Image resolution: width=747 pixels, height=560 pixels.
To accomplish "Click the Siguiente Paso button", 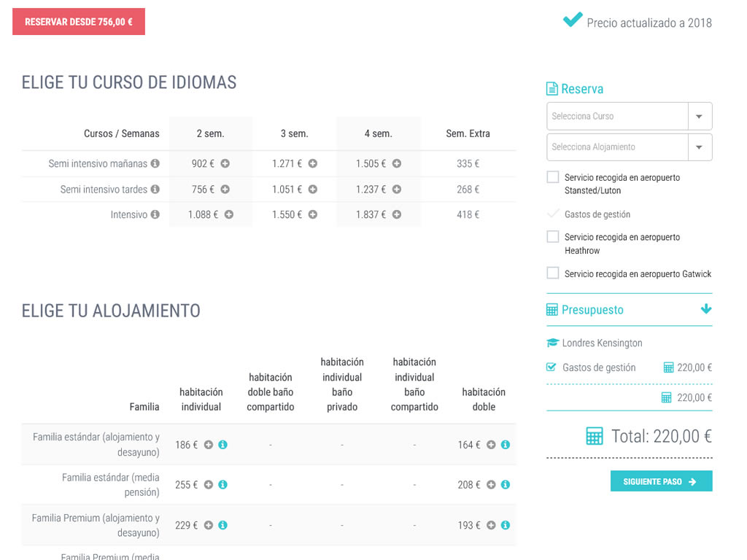I will [661, 481].
